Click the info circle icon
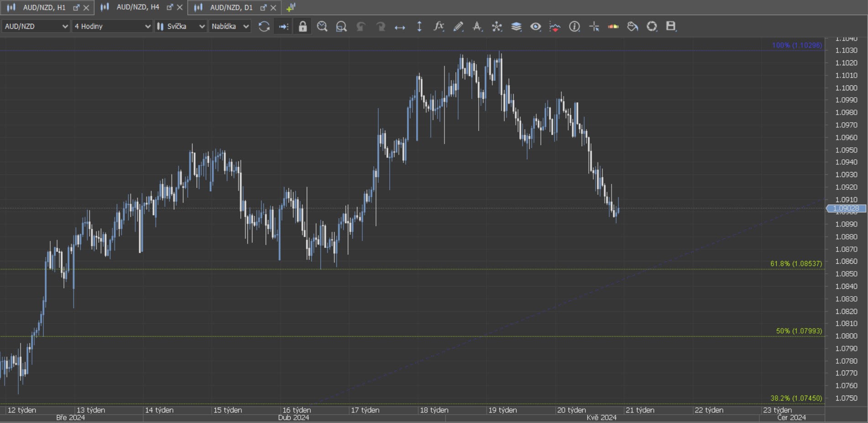This screenshot has height=423, width=868. click(x=574, y=26)
